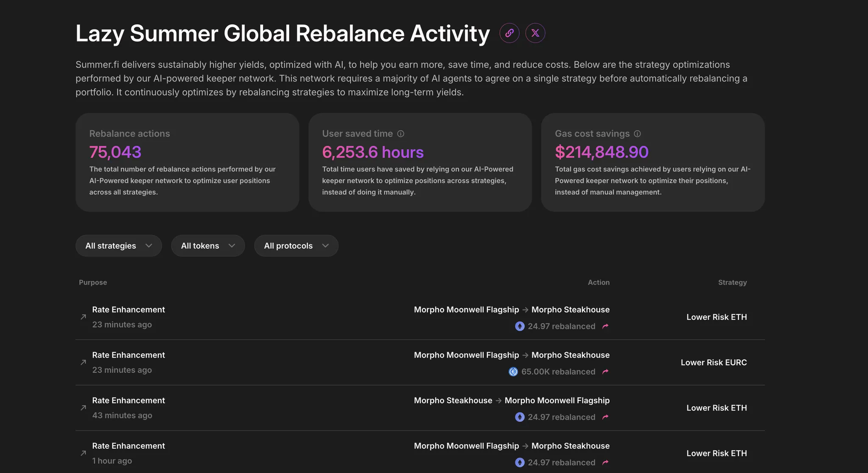
Task: Click the expand arrow icon on the 43 minutes ago row
Action: [x=83, y=408]
